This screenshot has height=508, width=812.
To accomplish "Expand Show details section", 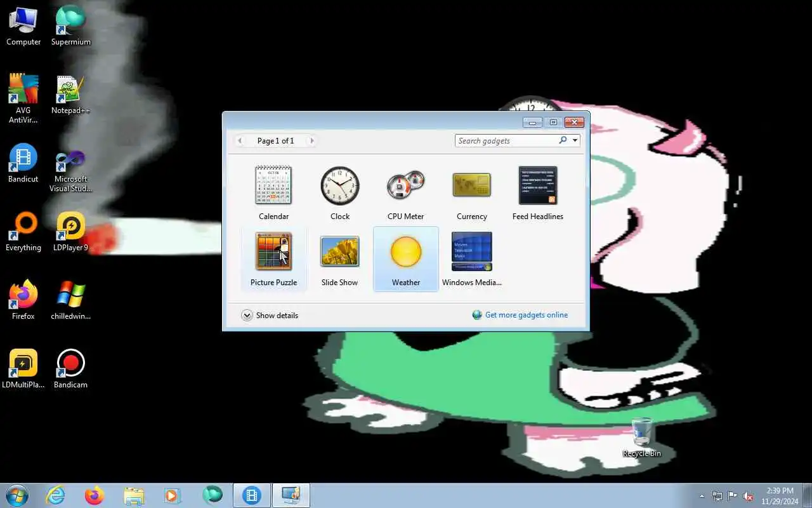I will pyautogui.click(x=270, y=316).
